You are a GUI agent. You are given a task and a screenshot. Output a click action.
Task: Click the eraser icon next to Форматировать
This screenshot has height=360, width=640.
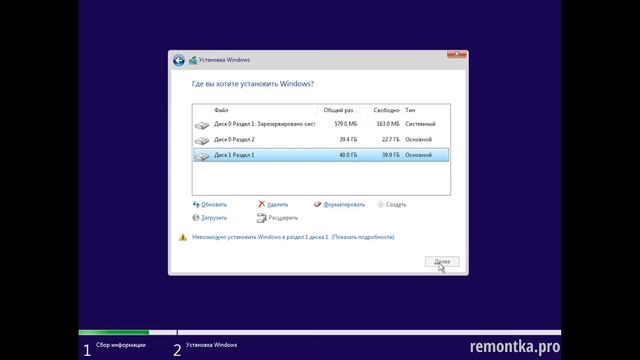coord(317,204)
